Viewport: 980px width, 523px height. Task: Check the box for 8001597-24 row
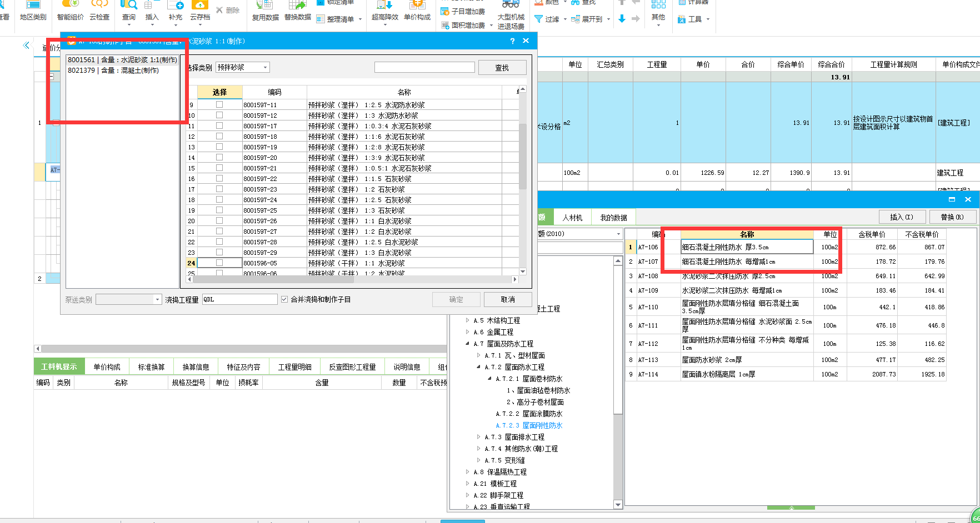coord(219,199)
